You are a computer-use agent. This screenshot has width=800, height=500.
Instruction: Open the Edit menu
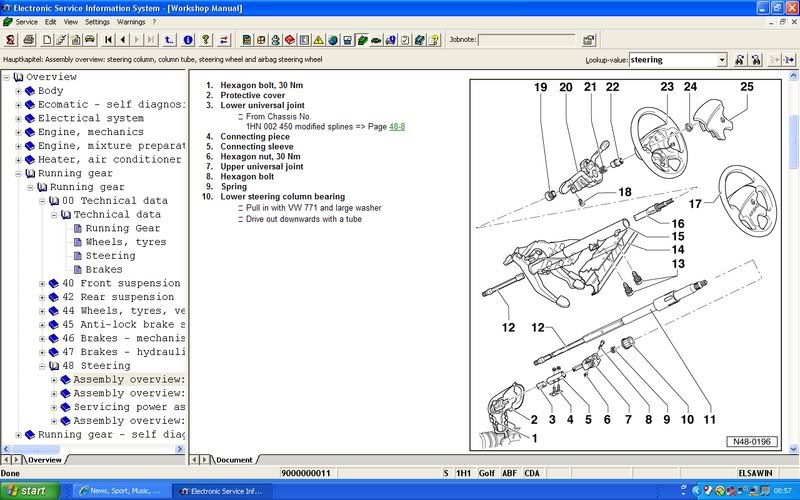click(51, 22)
